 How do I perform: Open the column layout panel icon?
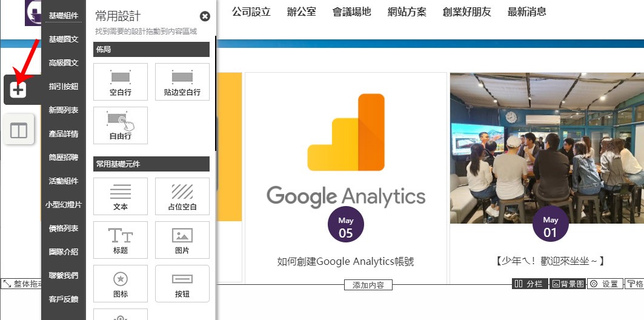click(19, 130)
